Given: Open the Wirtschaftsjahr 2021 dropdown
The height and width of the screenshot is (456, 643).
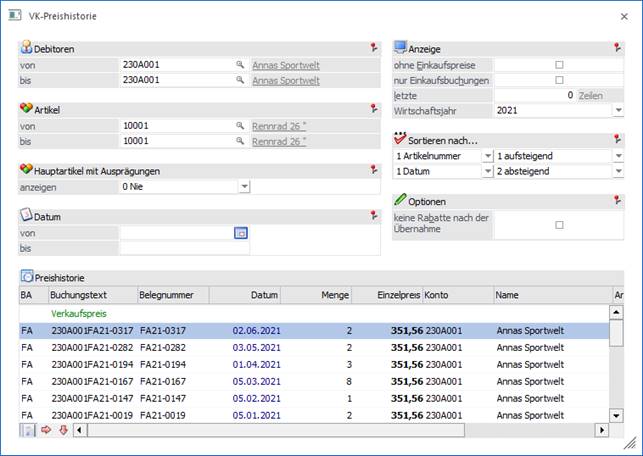Looking at the screenshot, I should click(618, 111).
